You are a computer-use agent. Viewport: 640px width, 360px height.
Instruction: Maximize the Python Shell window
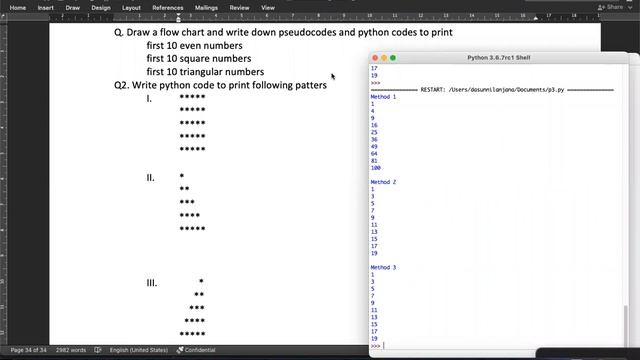(393, 58)
